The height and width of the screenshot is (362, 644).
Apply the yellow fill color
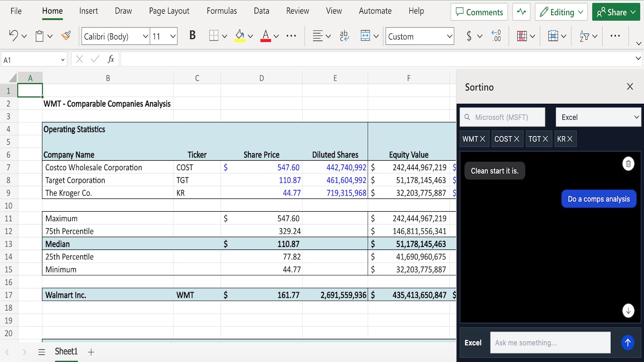(239, 36)
